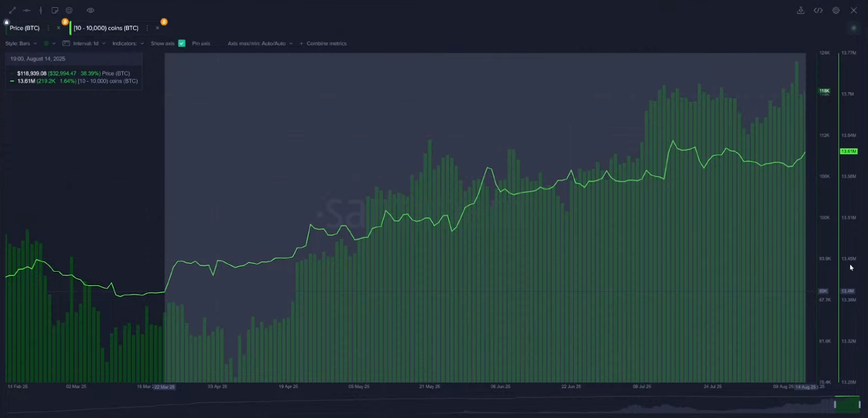The height and width of the screenshot is (418, 868).
Task: Download the chart image
Action: pos(800,10)
